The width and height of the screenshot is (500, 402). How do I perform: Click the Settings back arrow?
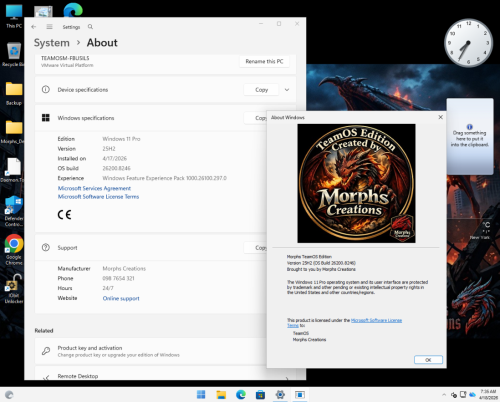[34, 27]
